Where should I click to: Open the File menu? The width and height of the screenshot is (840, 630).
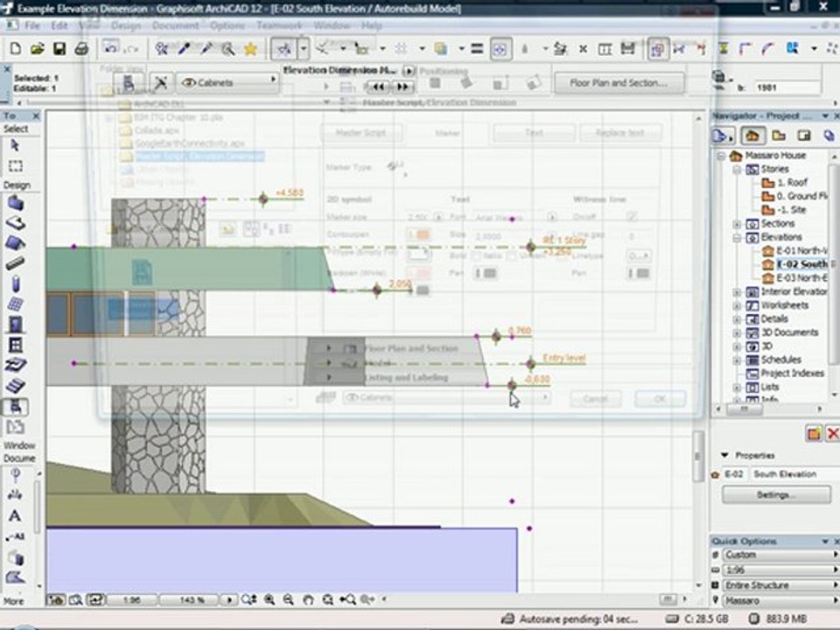click(32, 26)
